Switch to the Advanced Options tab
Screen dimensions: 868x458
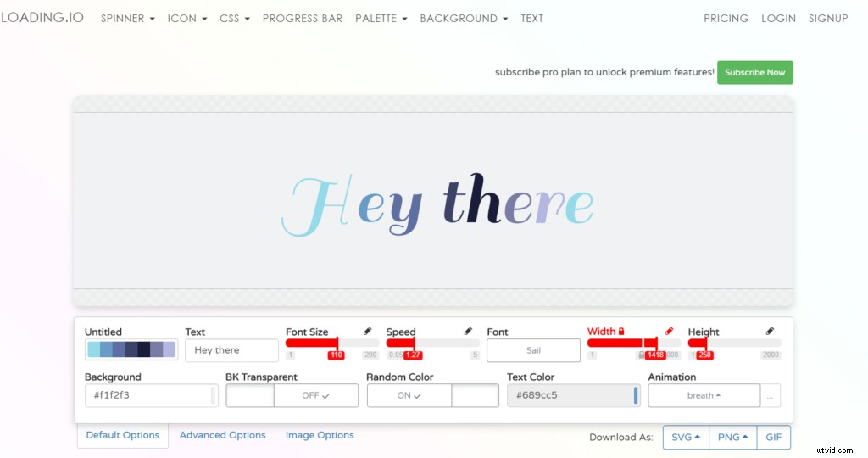[x=223, y=435]
